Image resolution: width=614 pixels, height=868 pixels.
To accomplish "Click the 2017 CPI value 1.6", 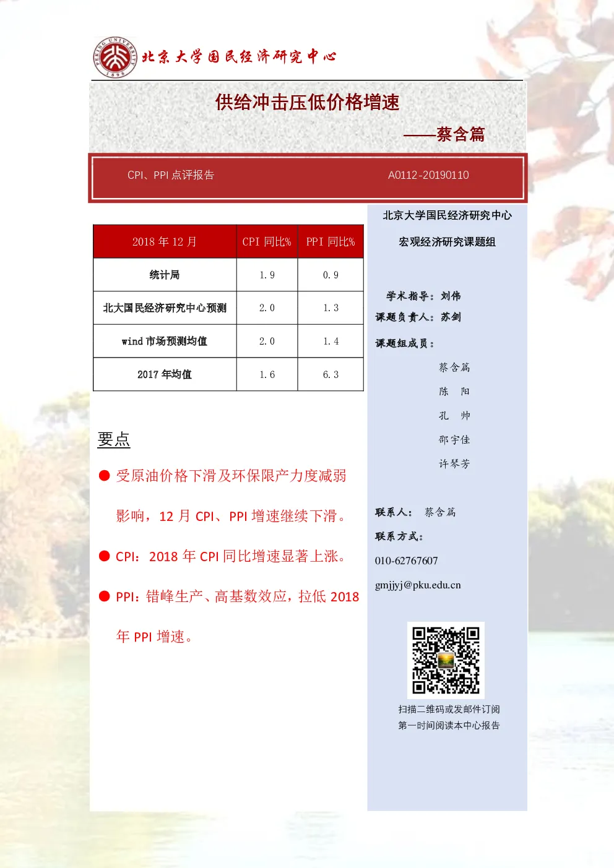I will point(267,374).
